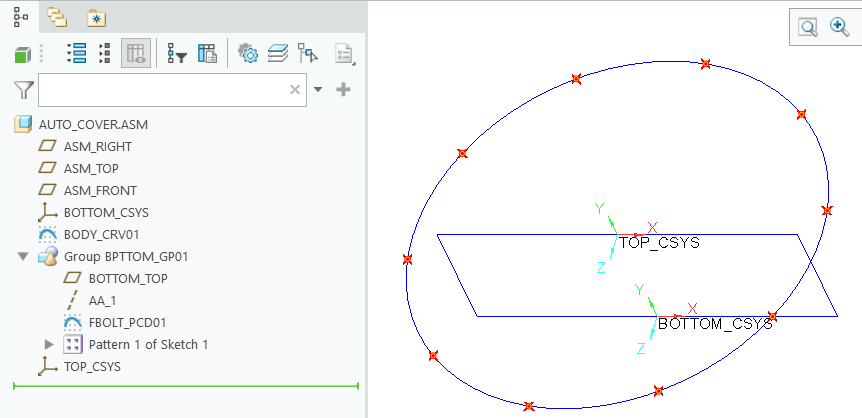Collapse Group BPTTOM_GP01
This screenshot has height=418, width=862.
coord(23,256)
